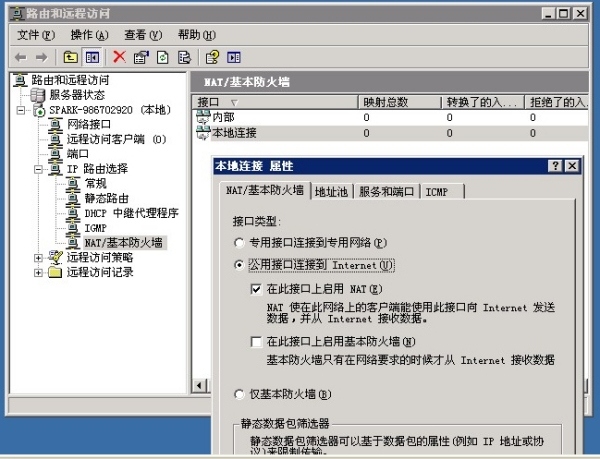Click the IGMP tree icon
The image size is (600, 459).
[73, 228]
